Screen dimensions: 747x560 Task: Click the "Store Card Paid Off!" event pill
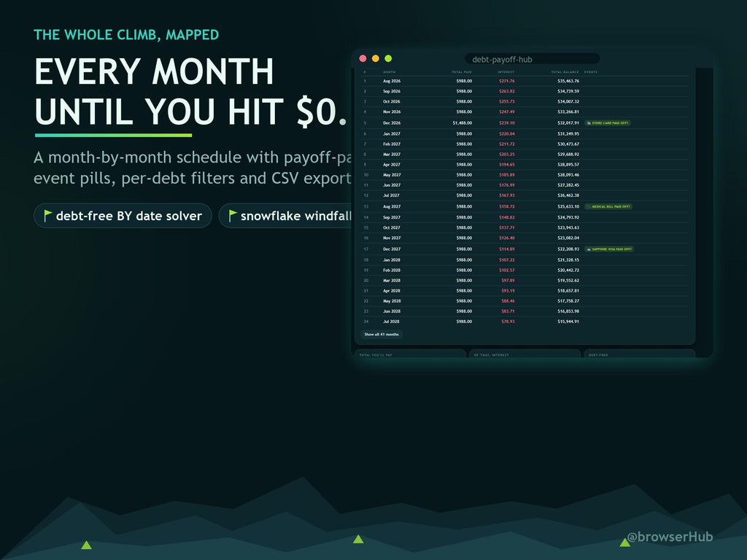pyautogui.click(x=608, y=122)
